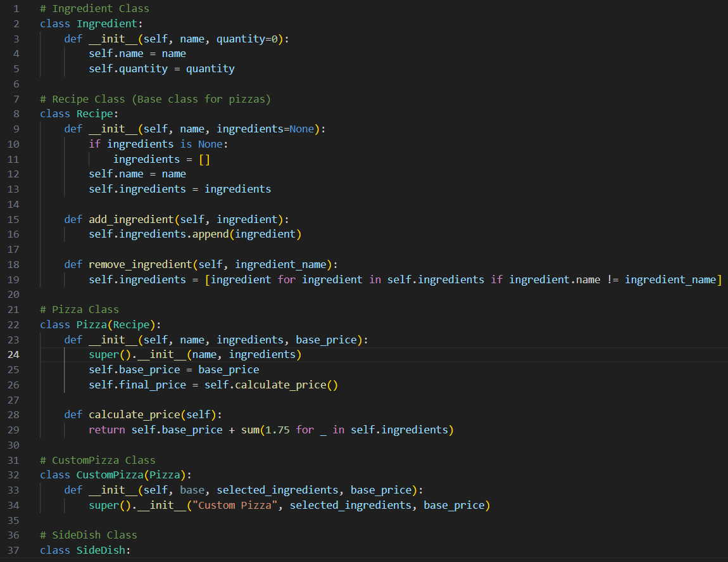The width and height of the screenshot is (728, 562).
Task: Click the '!=' operator on line 19
Action: [x=612, y=279]
